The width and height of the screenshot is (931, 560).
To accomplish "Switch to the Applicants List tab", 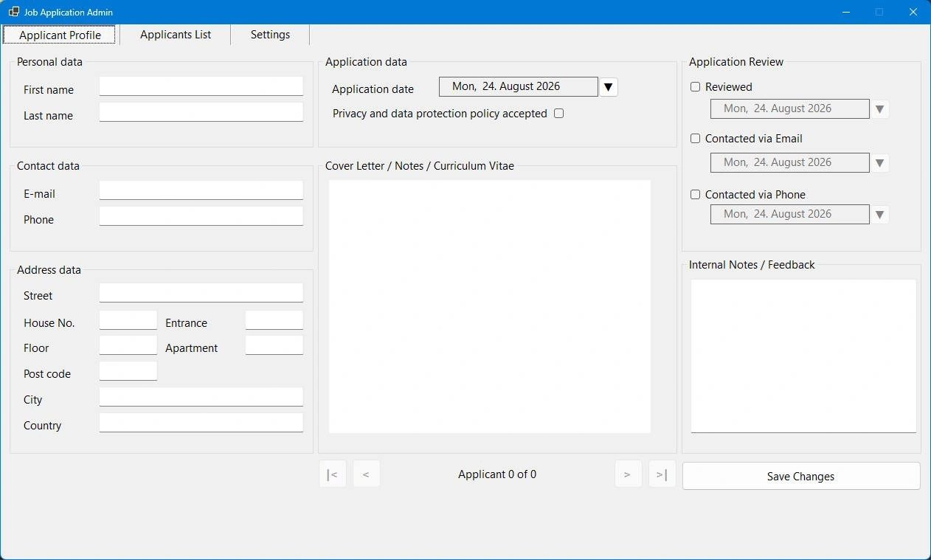I will [176, 35].
